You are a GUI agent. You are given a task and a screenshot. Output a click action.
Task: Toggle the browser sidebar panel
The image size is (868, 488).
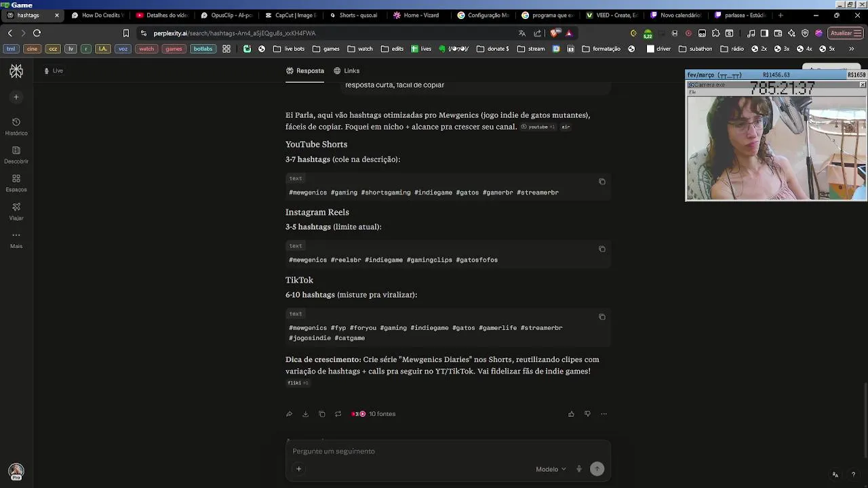(764, 33)
